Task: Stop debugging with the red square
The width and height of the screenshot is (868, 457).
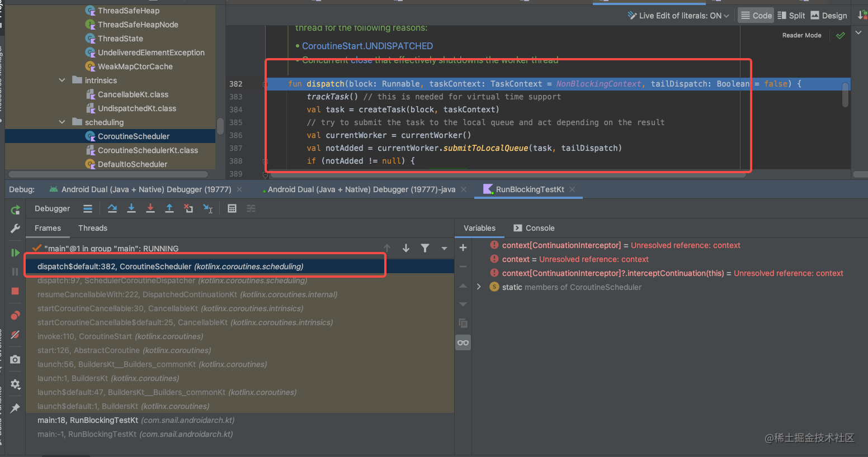Action: pos(15,291)
